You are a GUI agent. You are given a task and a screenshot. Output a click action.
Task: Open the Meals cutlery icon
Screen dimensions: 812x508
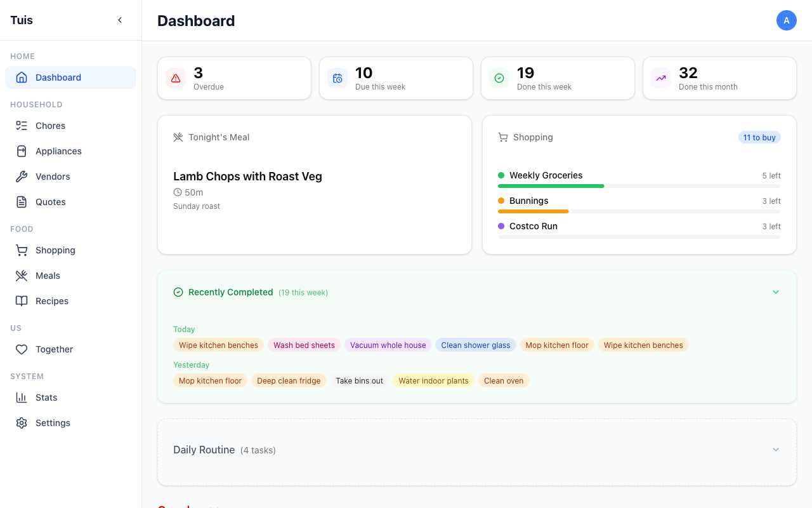tap(22, 275)
